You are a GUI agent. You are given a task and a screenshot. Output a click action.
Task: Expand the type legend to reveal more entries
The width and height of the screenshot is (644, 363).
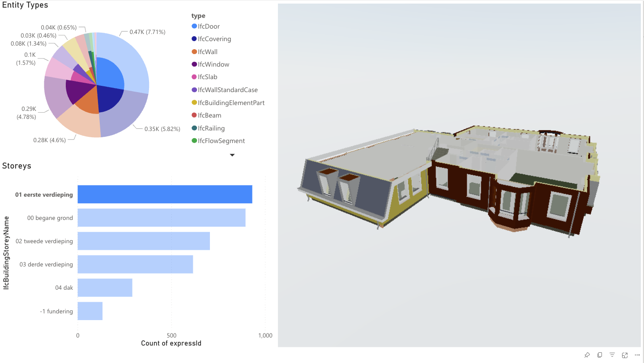click(x=232, y=155)
